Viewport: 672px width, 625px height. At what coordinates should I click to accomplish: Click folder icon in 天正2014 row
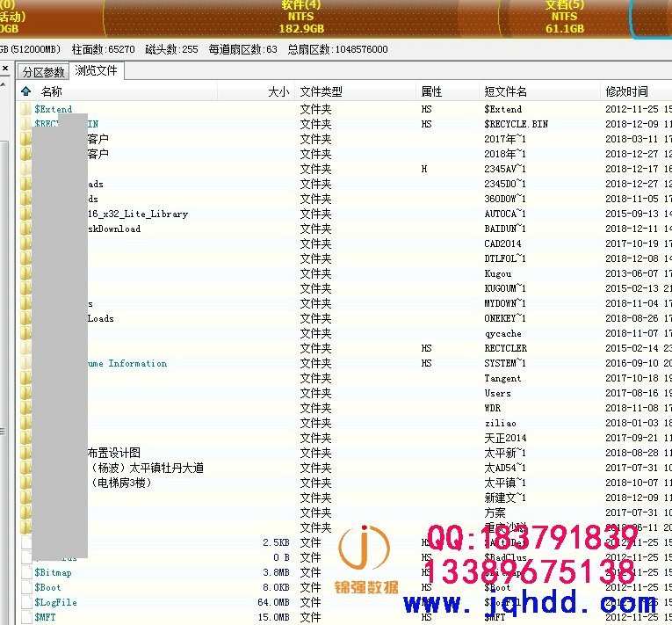pos(25,438)
